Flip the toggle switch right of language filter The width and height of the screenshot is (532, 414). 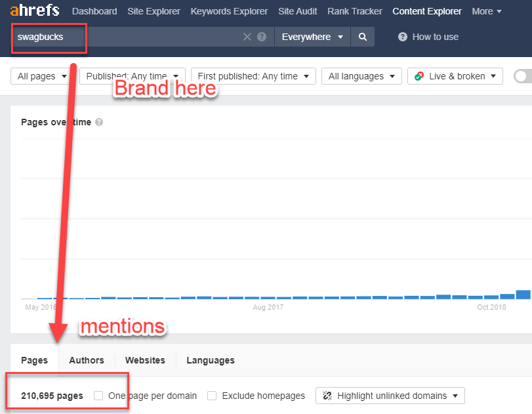(x=523, y=76)
